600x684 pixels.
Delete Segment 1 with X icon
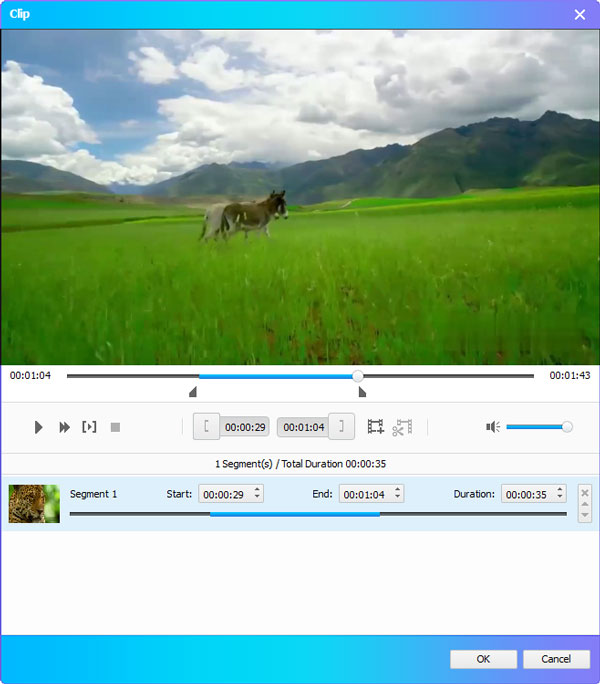tap(585, 492)
